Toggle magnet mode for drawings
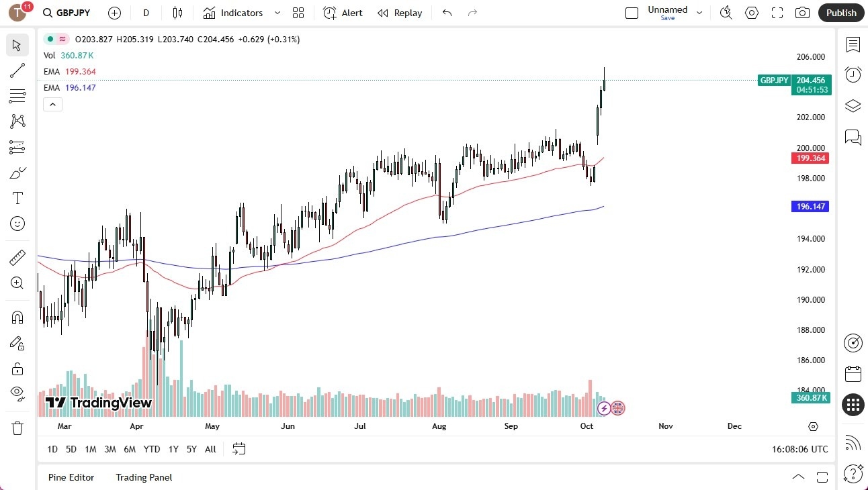Viewport: 868px width, 490px height. (17, 317)
